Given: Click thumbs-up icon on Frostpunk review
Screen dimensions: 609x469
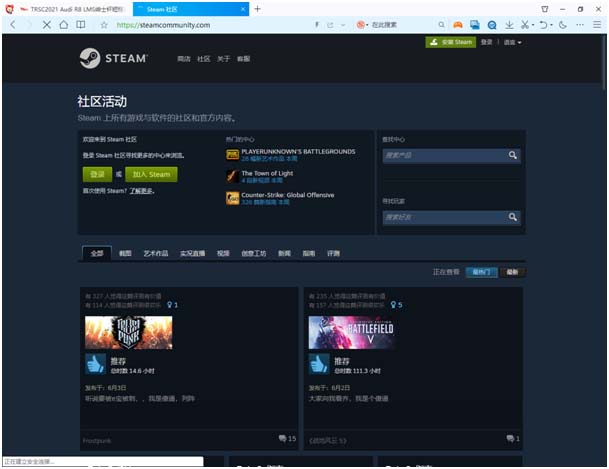Looking at the screenshot, I should click(x=95, y=364).
